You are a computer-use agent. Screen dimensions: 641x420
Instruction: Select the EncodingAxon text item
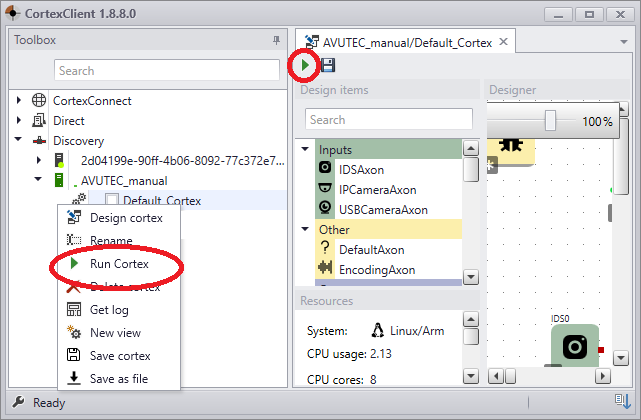377,270
